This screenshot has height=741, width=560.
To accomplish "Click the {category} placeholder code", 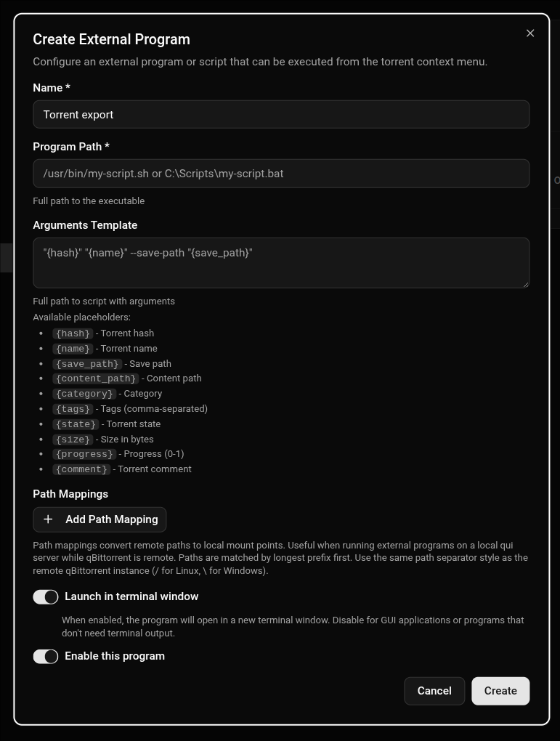I will click(x=84, y=394).
